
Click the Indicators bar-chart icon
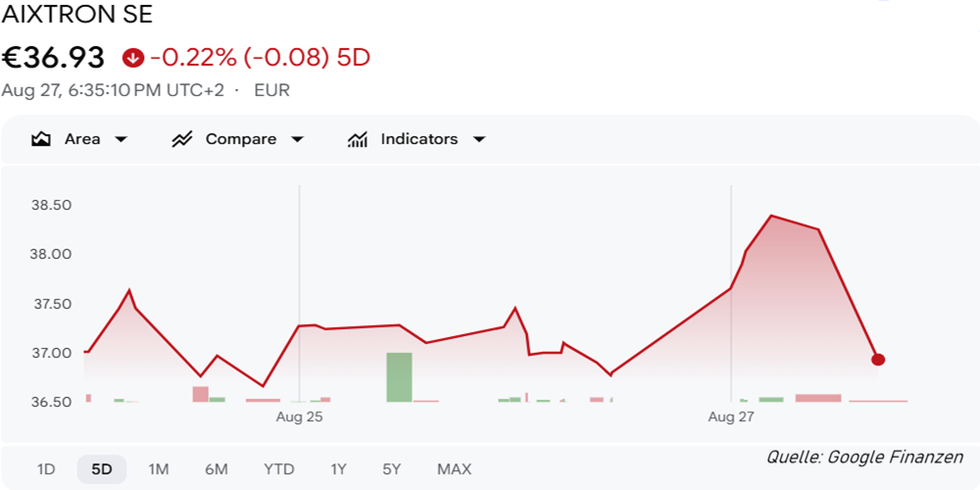(357, 139)
